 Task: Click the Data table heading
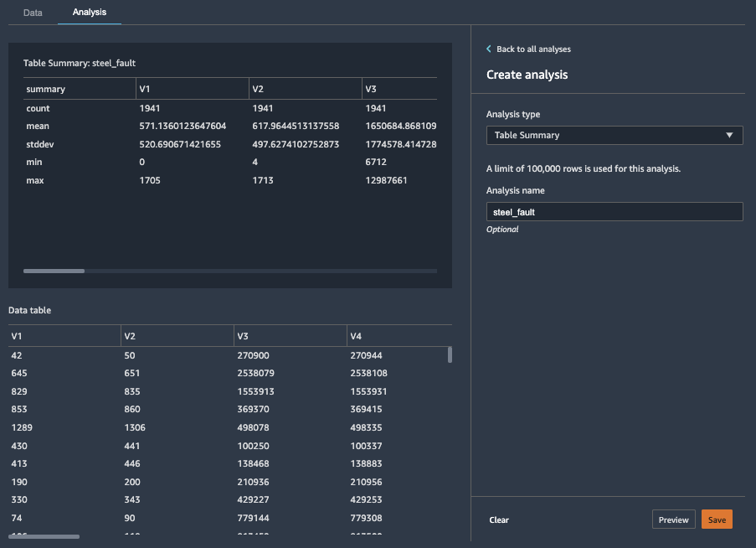[29, 310]
